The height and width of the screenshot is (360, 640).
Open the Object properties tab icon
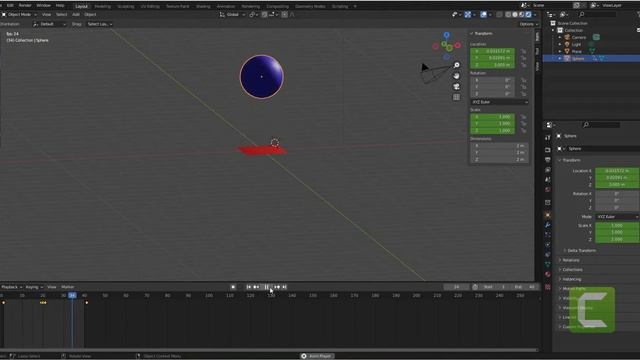click(548, 215)
